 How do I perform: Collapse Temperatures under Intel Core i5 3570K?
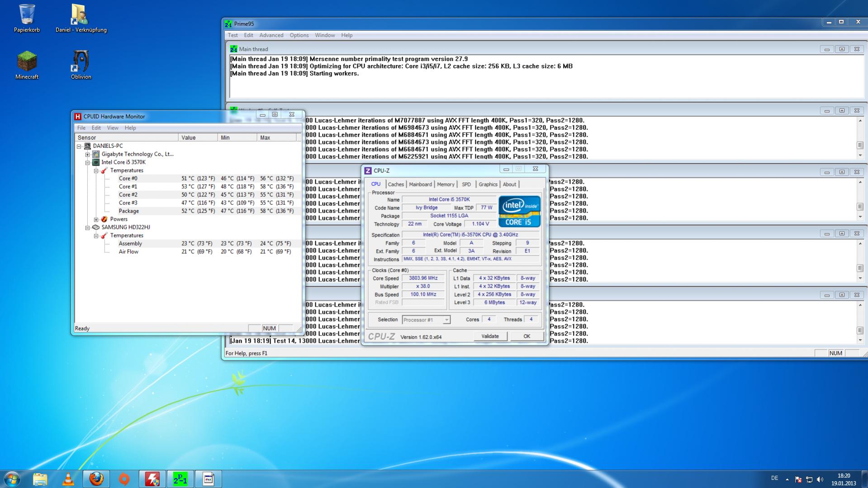tap(96, 171)
